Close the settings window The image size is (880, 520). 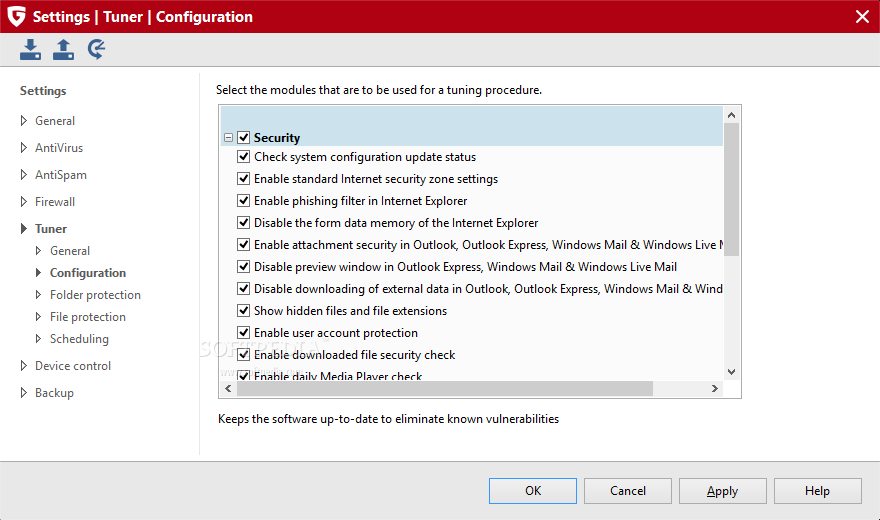pos(863,16)
